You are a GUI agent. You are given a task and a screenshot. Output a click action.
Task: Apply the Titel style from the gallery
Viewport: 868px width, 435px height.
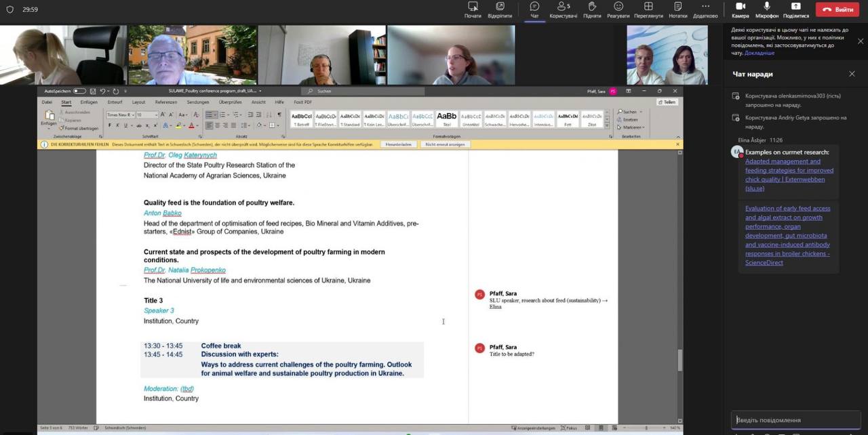tap(447, 119)
